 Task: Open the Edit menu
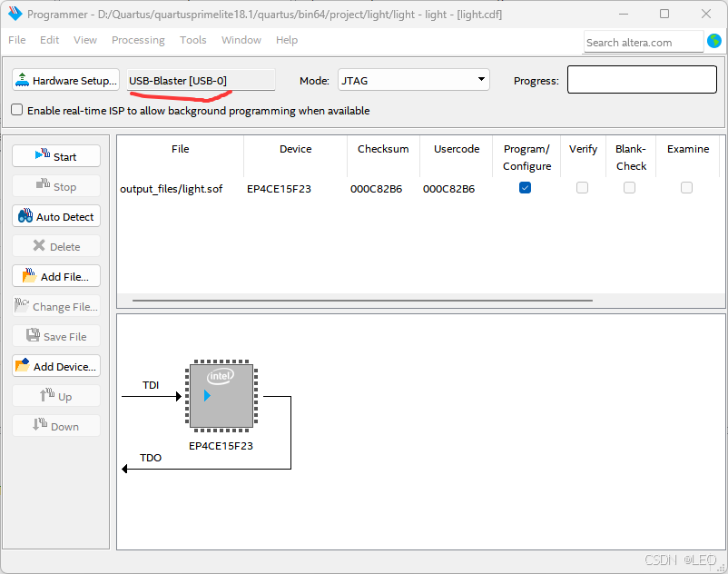point(49,40)
